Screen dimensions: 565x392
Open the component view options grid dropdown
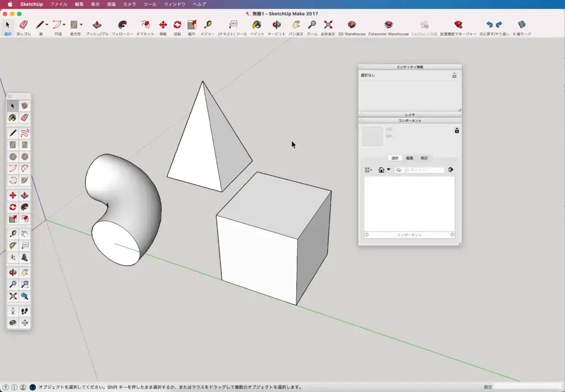pyautogui.click(x=368, y=170)
